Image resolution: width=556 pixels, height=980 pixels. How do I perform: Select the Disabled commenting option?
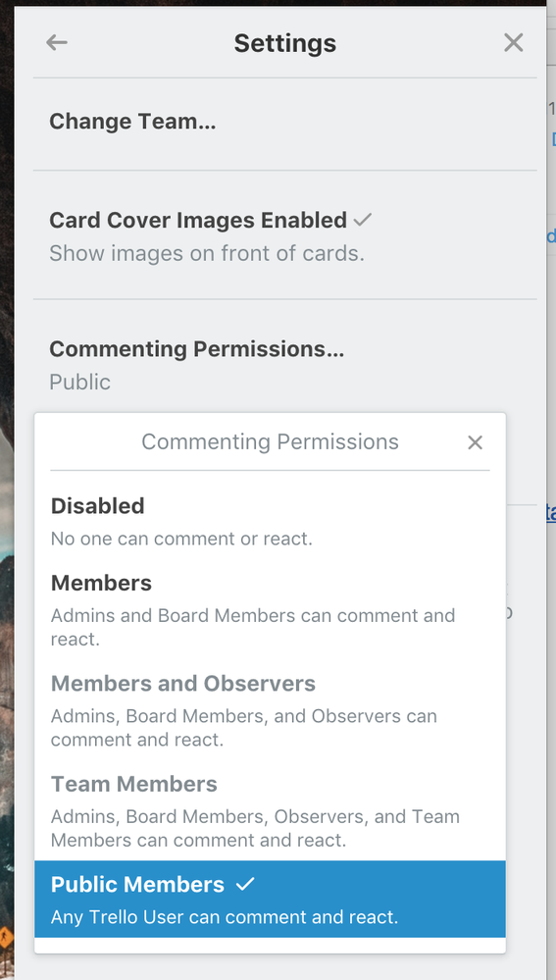[270, 521]
